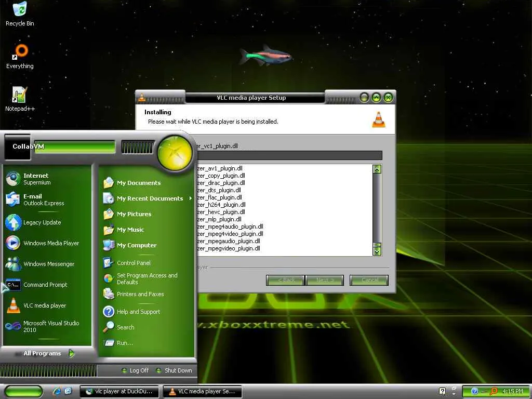The width and height of the screenshot is (532, 399).
Task: Click the blue tray icon beside the clock
Action: coord(474,391)
